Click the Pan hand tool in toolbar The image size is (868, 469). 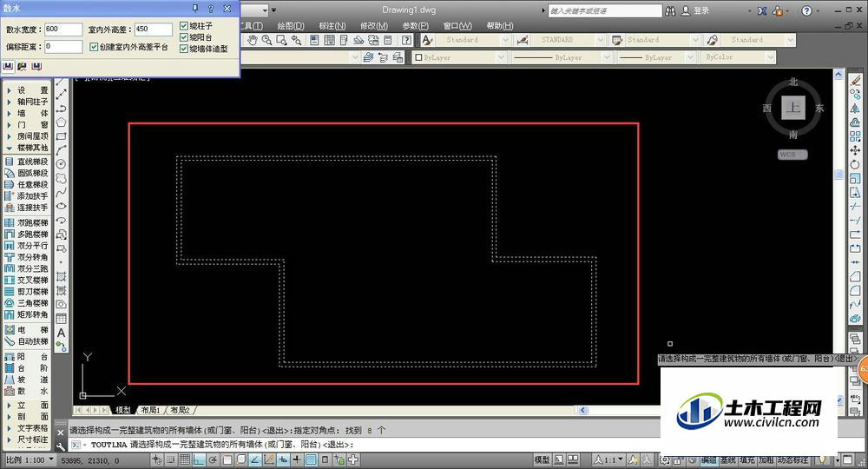(x=253, y=40)
